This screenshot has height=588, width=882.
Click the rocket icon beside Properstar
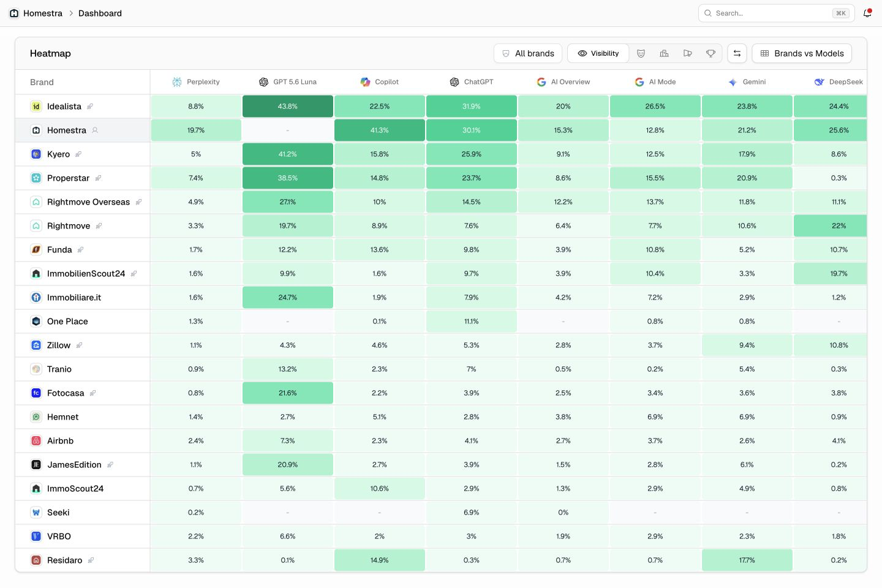(x=98, y=178)
